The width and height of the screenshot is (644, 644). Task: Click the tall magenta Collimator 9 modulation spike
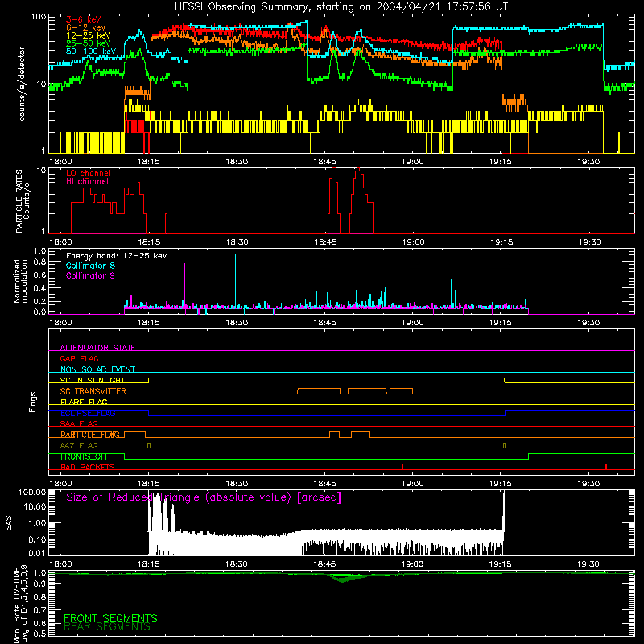[184, 285]
